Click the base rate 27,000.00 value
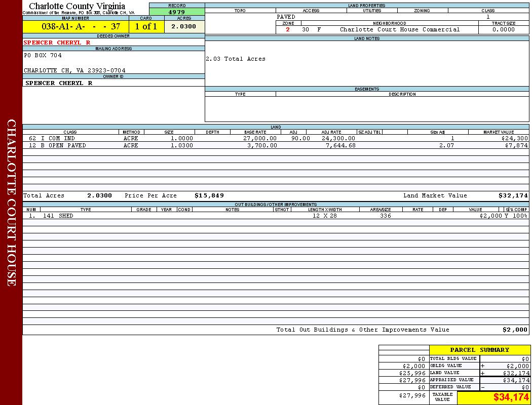Image resolution: width=532 pixels, height=405 pixels. coord(260,138)
